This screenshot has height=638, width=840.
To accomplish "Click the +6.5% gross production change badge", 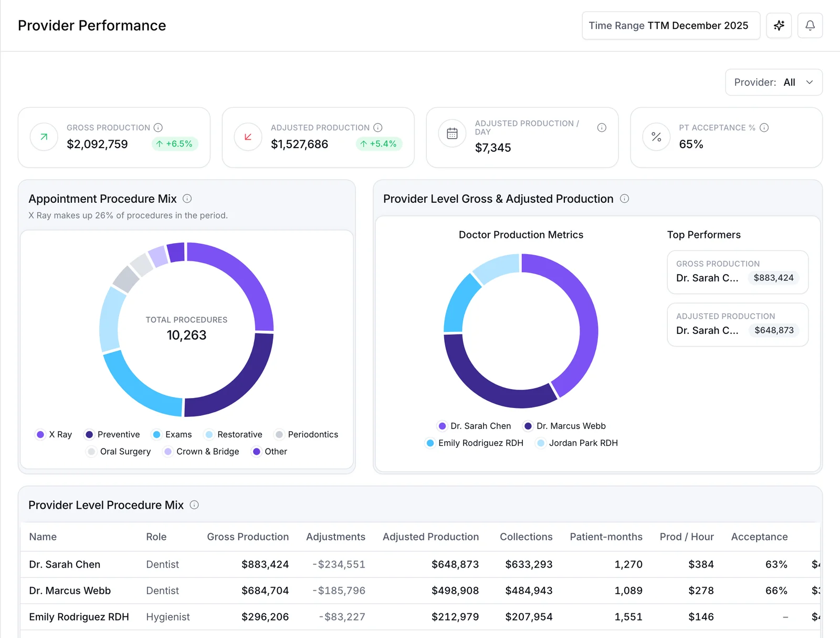I will 175,144.
